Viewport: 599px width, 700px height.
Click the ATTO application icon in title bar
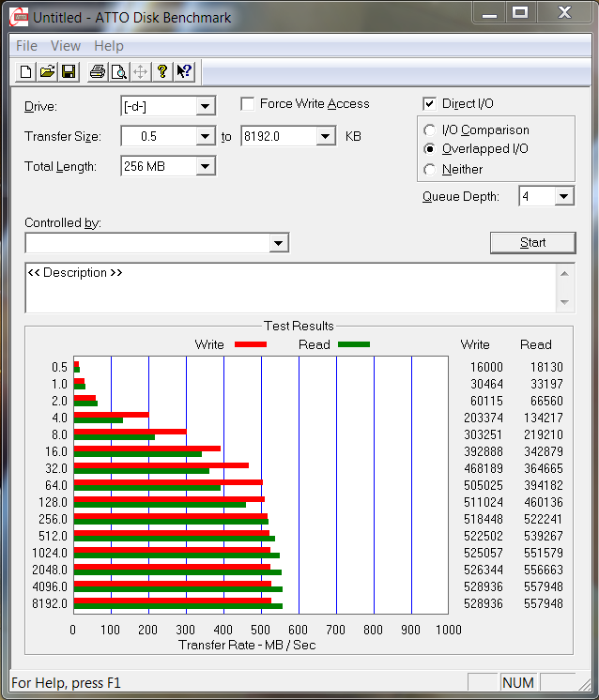(x=18, y=17)
